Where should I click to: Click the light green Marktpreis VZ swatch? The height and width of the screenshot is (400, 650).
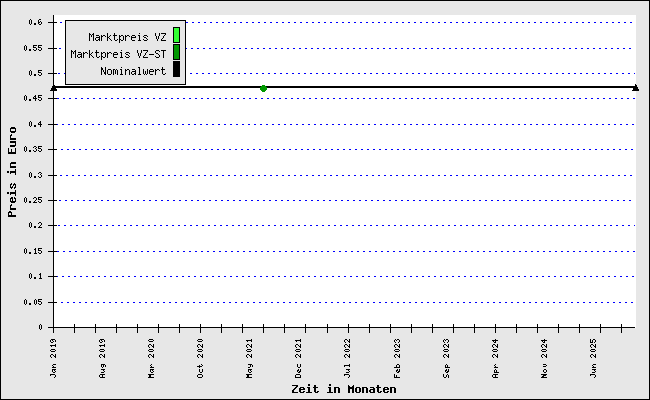(x=176, y=36)
